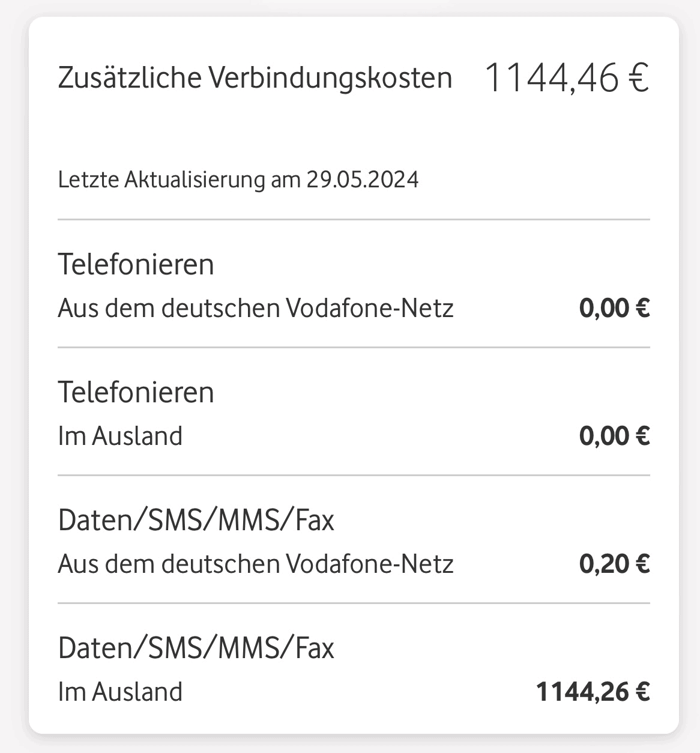
Task: Click the Letzte Aktualisierung date line
Action: 238,180
